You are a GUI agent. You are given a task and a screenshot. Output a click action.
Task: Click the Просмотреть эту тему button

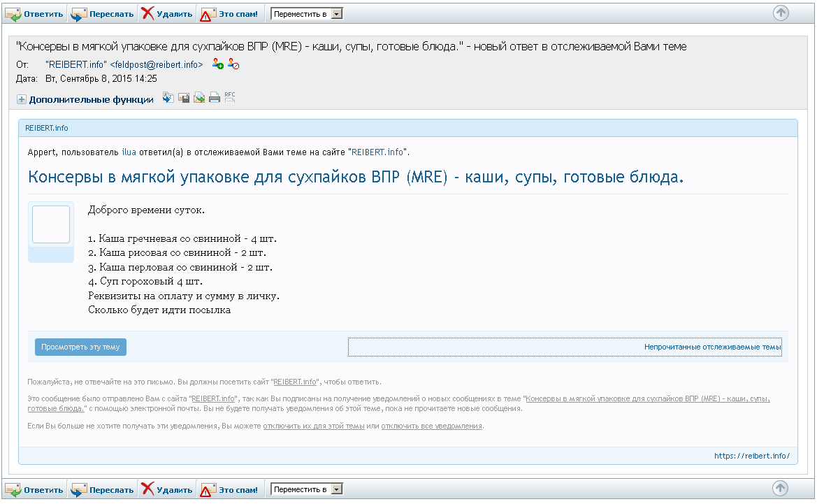pos(80,347)
